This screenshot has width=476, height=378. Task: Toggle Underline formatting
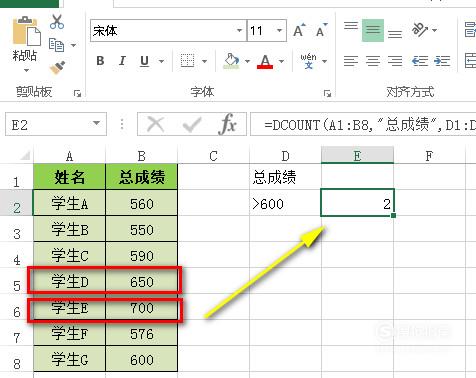tap(145, 61)
